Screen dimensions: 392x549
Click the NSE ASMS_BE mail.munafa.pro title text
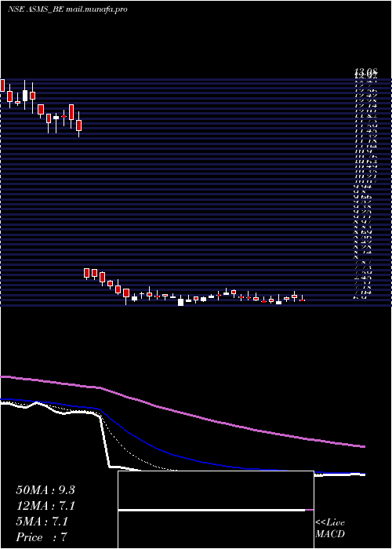pos(67,9)
